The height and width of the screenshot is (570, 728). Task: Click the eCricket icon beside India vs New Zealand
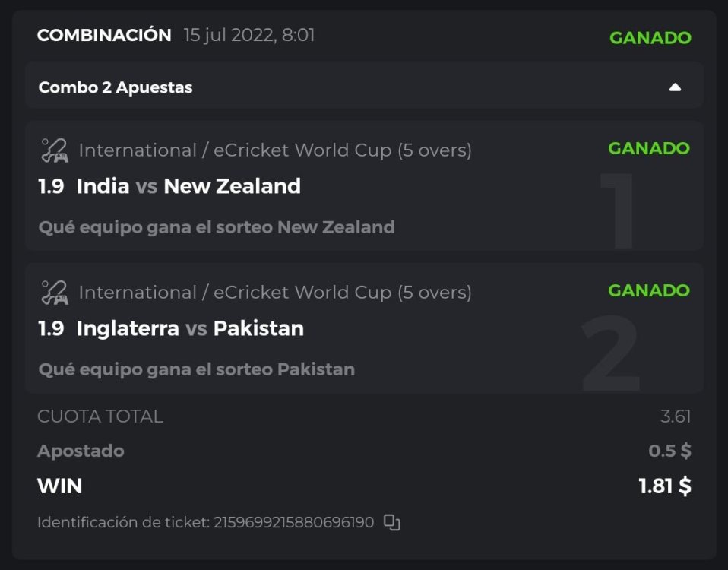click(x=54, y=150)
